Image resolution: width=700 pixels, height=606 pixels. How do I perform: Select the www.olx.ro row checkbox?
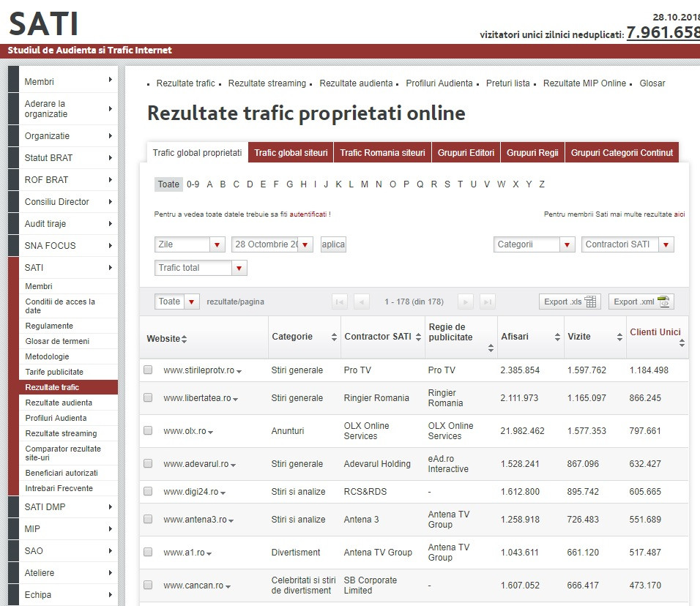click(148, 431)
